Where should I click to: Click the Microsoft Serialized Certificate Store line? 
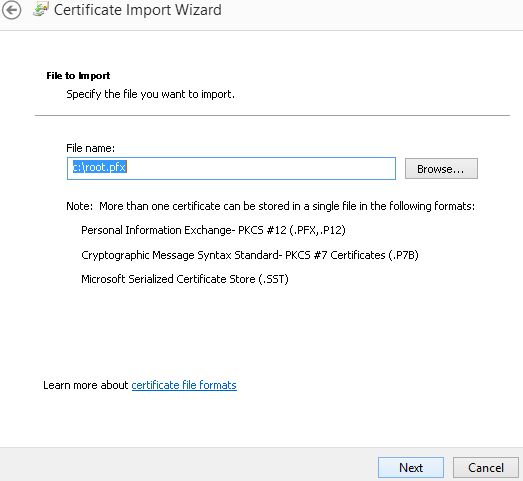(x=184, y=279)
